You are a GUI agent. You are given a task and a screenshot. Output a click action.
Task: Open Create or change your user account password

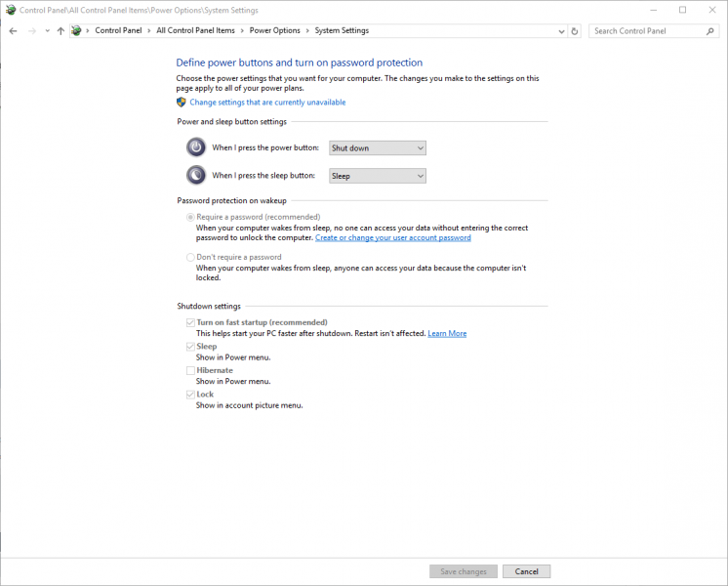click(392, 237)
